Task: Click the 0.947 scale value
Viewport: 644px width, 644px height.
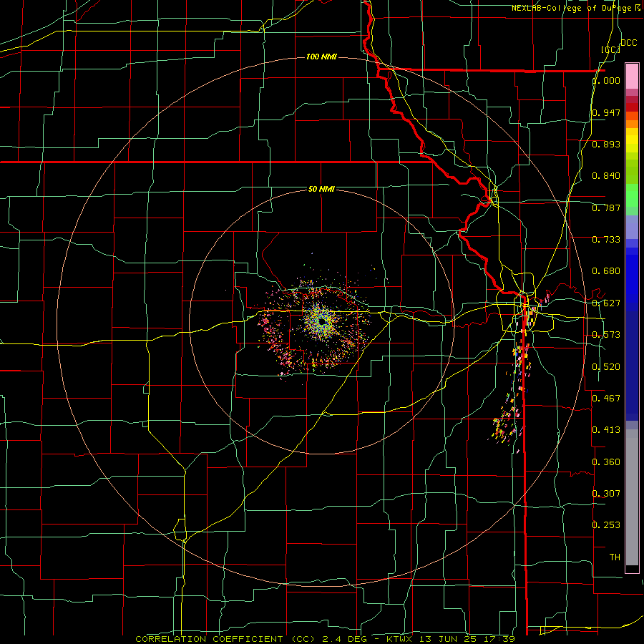Action: point(606,112)
